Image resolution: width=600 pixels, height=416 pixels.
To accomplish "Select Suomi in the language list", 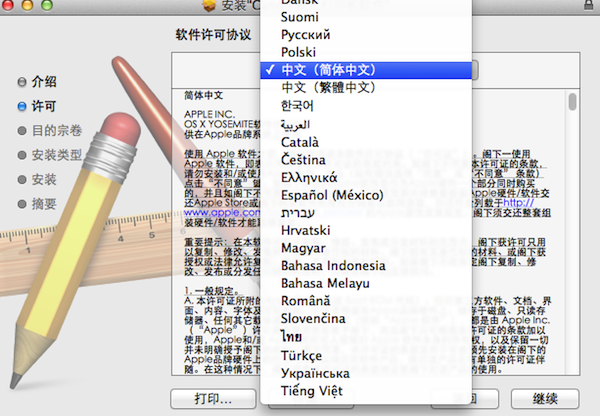I will pos(365,17).
